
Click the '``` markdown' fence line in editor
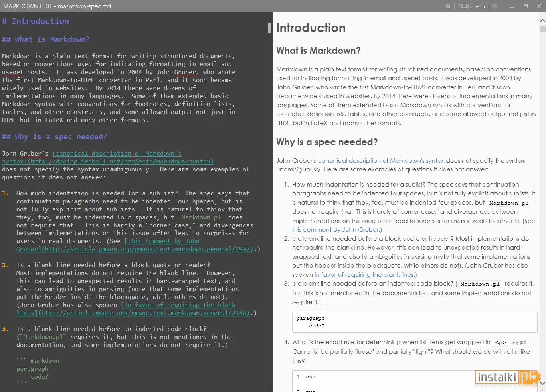[38, 361]
